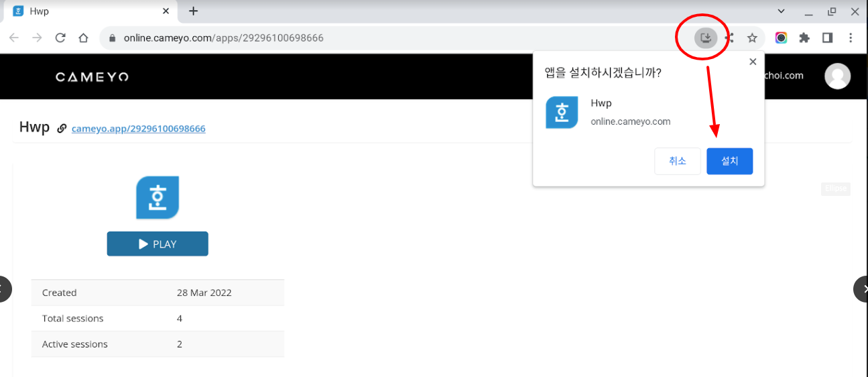The image size is (868, 377).
Task: Expand the tab search dropdown arrow
Action: 781,11
